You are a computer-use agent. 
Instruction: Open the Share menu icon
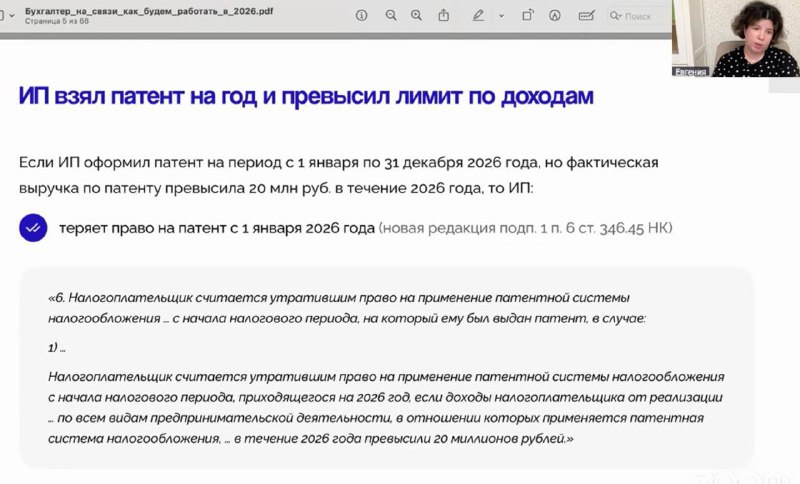tap(444, 15)
